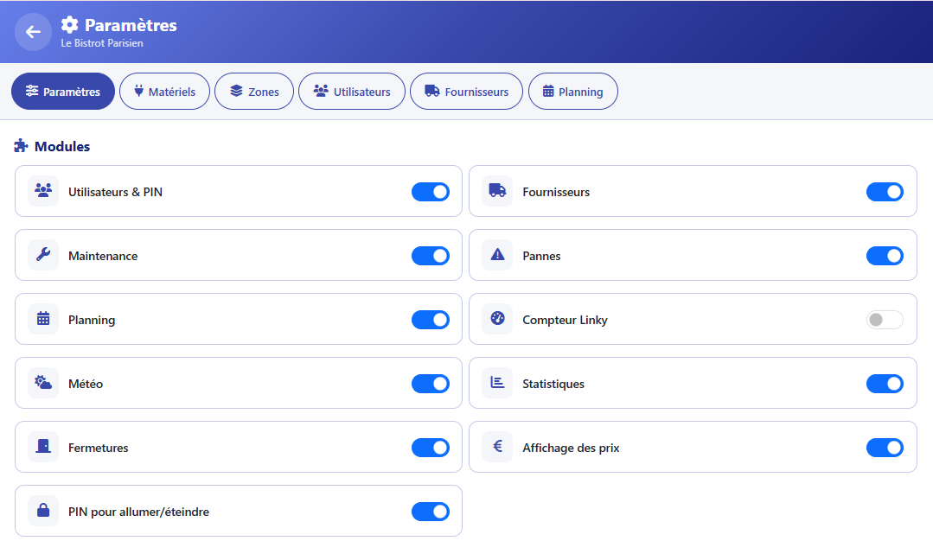Turn off the Météo module switch
This screenshot has width=933, height=560.
click(431, 384)
